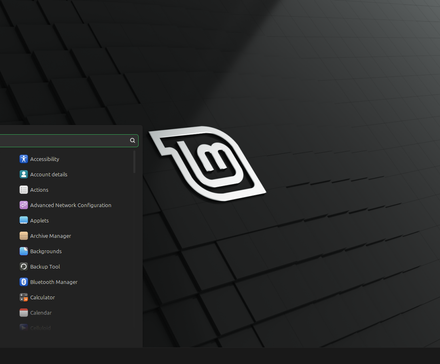Select 'Advanced Network Configuration' text
The width and height of the screenshot is (440, 364).
coord(71,205)
